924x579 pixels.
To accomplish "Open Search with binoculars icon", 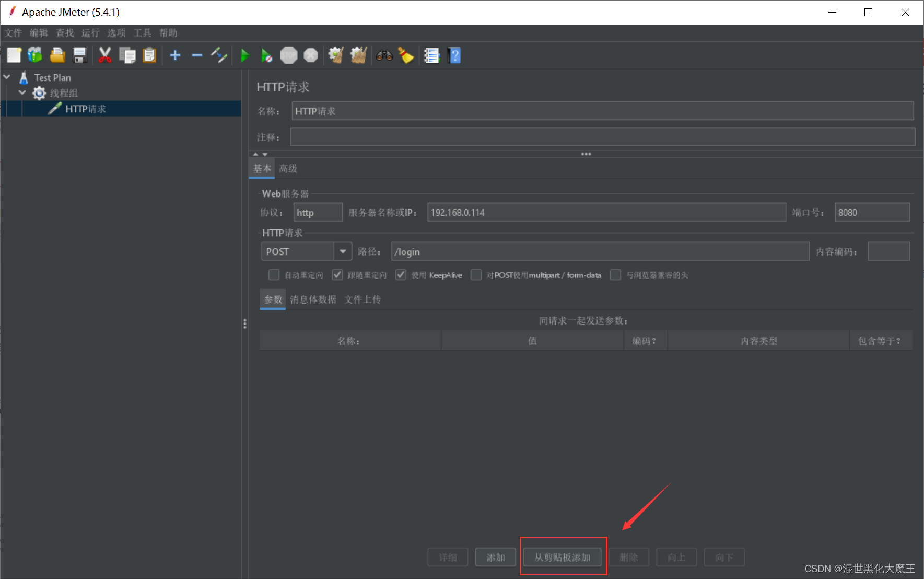I will click(x=384, y=55).
